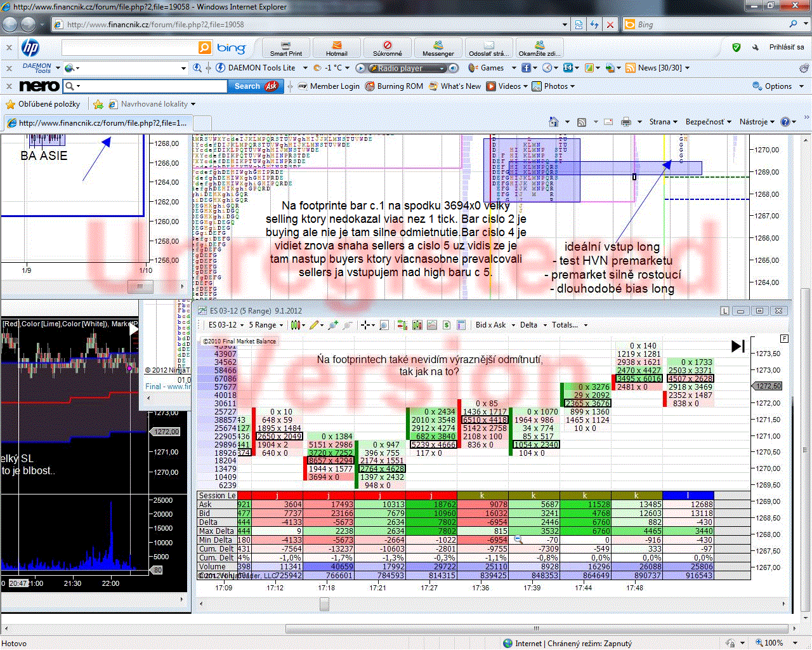812x650 pixels.
Task: Click the crosshair cursor tool
Action: click(365, 325)
